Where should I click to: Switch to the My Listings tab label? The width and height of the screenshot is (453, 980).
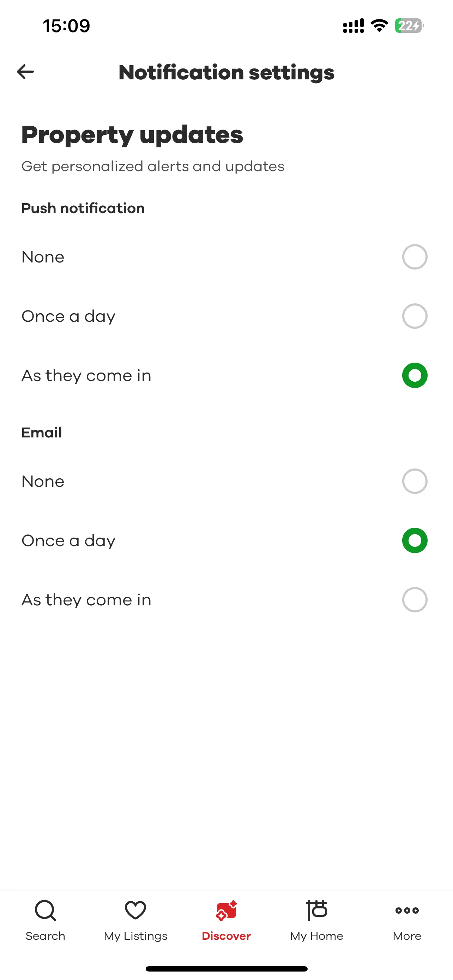(x=135, y=936)
